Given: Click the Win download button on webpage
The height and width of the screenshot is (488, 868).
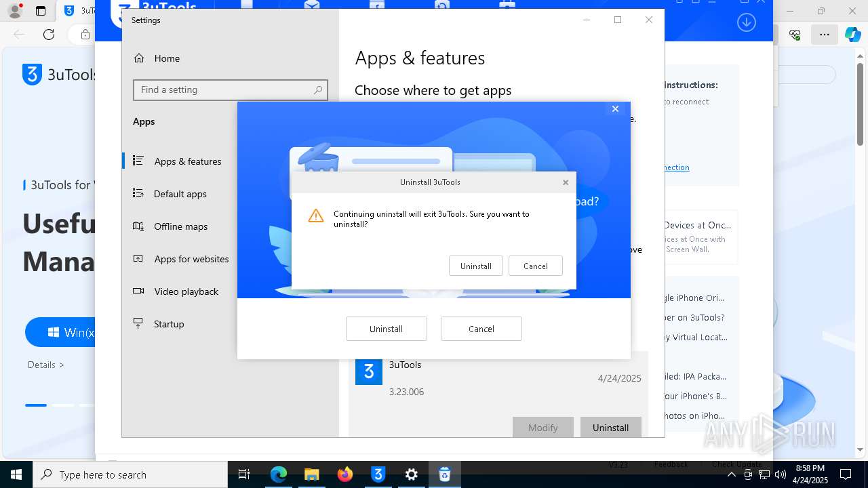Looking at the screenshot, I should (x=61, y=333).
